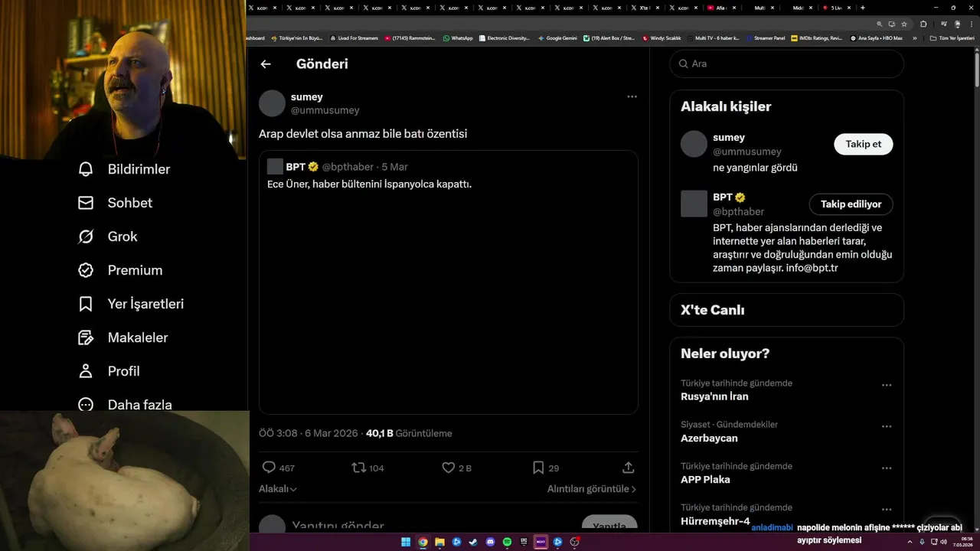Open a new browser tab
The height and width of the screenshot is (551, 980).
point(864,8)
